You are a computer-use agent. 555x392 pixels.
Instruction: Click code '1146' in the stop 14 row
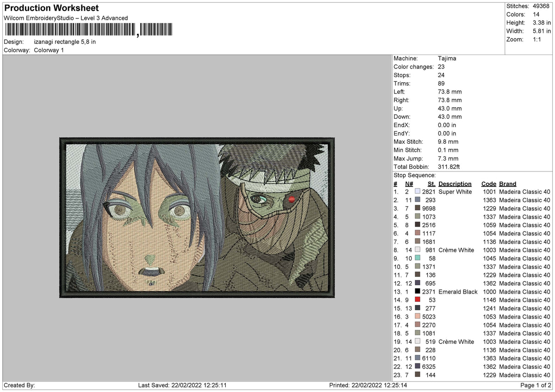tap(490, 300)
